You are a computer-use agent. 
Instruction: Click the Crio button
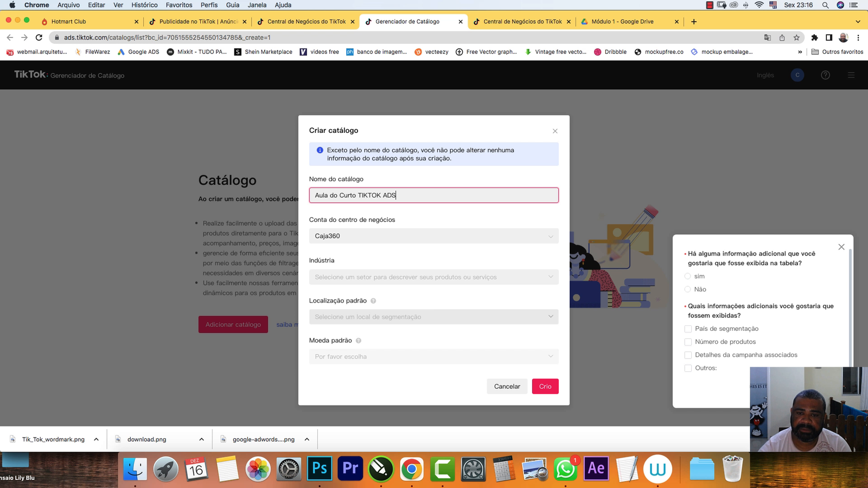click(x=545, y=387)
